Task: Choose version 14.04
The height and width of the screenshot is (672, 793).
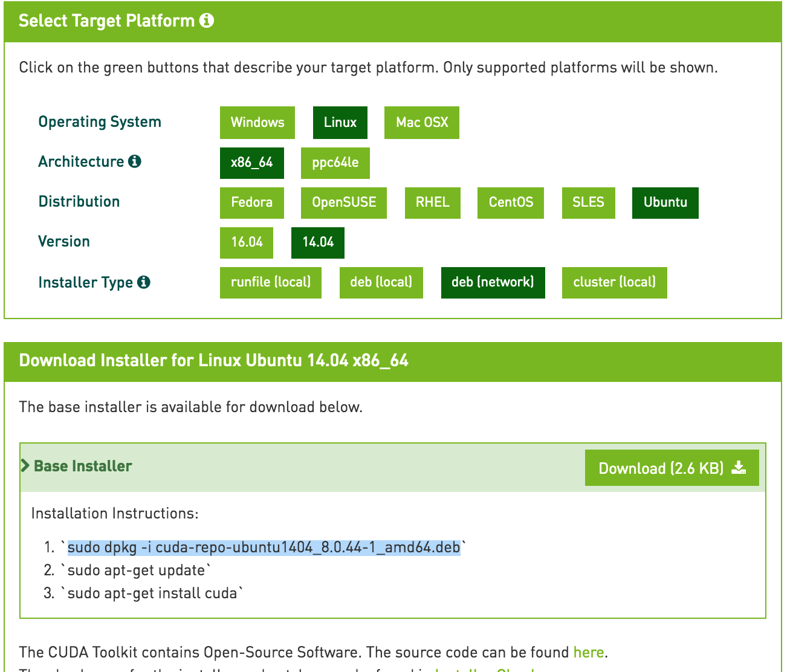Action: [x=318, y=242]
